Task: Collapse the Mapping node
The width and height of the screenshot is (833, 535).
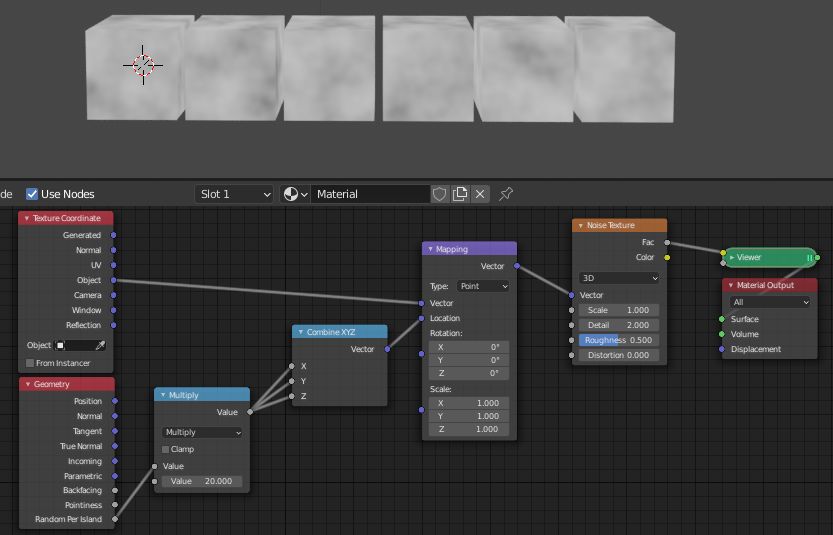Action: [x=430, y=249]
